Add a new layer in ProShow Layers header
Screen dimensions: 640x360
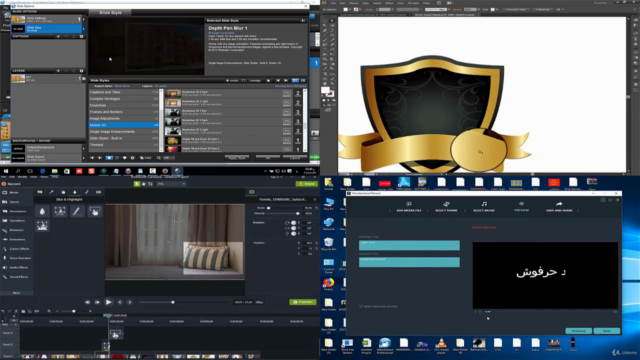pos(58,71)
